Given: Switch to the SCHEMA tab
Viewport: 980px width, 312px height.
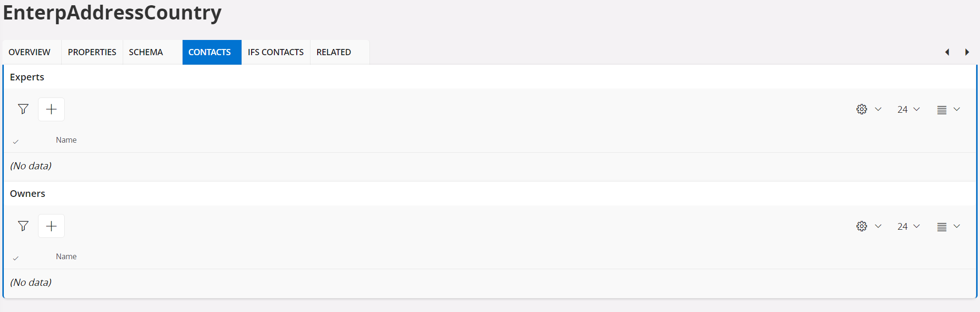Looking at the screenshot, I should (x=146, y=52).
